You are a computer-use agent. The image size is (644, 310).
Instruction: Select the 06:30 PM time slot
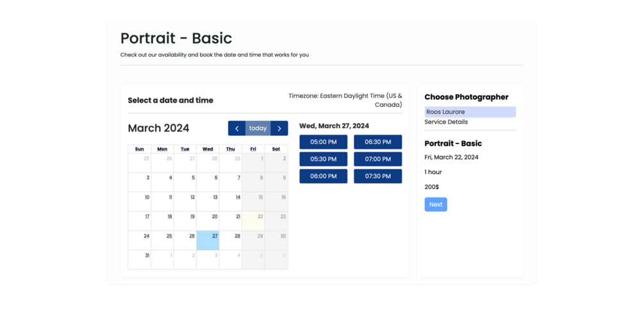tap(377, 142)
